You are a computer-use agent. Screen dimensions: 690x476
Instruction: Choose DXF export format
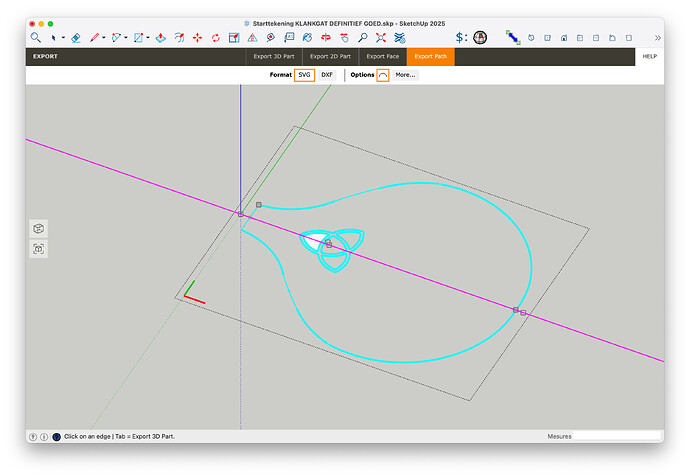(x=327, y=75)
